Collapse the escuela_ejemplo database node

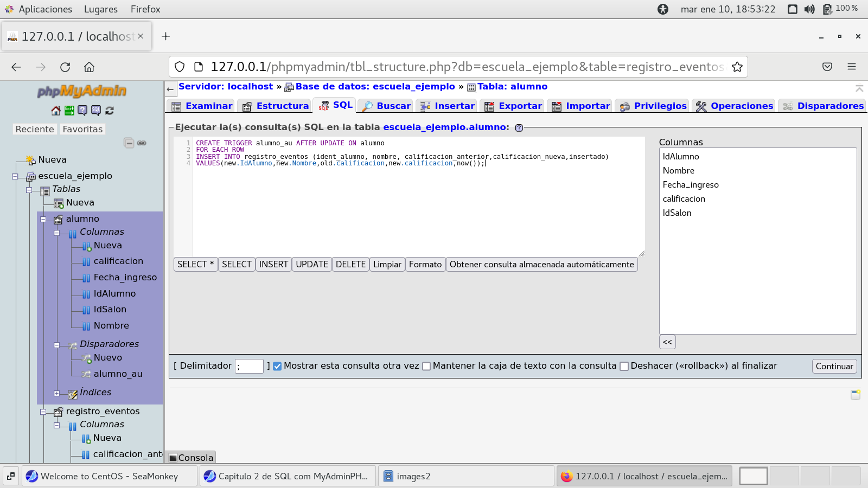[x=15, y=176]
